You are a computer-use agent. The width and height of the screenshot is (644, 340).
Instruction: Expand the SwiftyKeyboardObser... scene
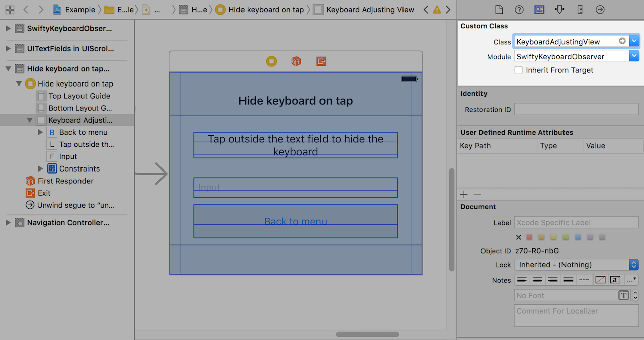[x=8, y=28]
